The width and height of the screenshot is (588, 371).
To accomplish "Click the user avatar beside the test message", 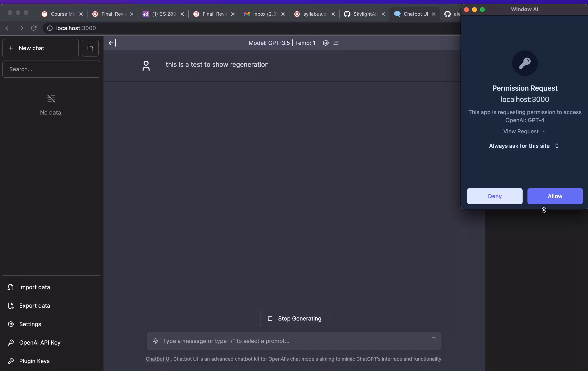I will tap(146, 66).
